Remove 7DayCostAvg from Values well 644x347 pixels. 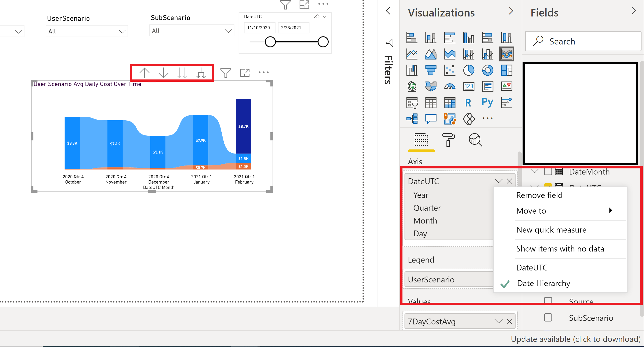pos(509,321)
